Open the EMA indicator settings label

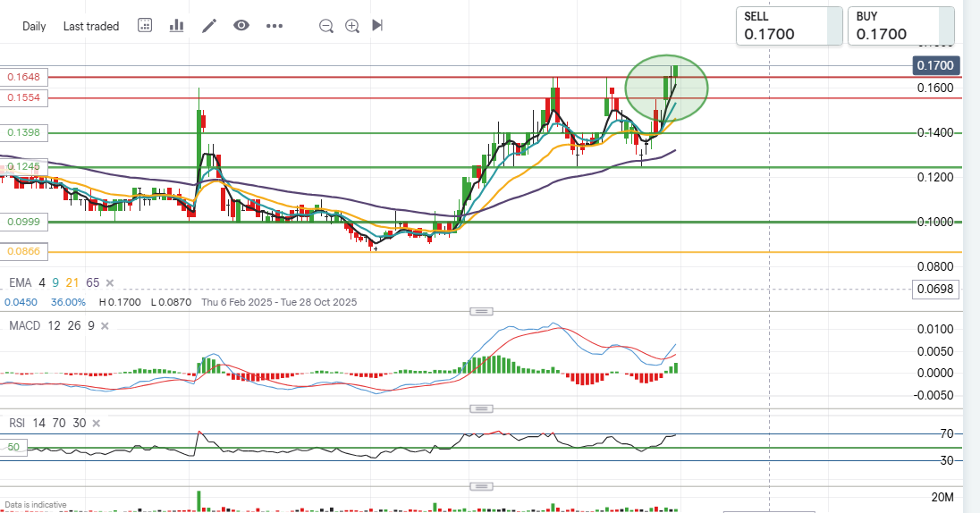pos(20,282)
